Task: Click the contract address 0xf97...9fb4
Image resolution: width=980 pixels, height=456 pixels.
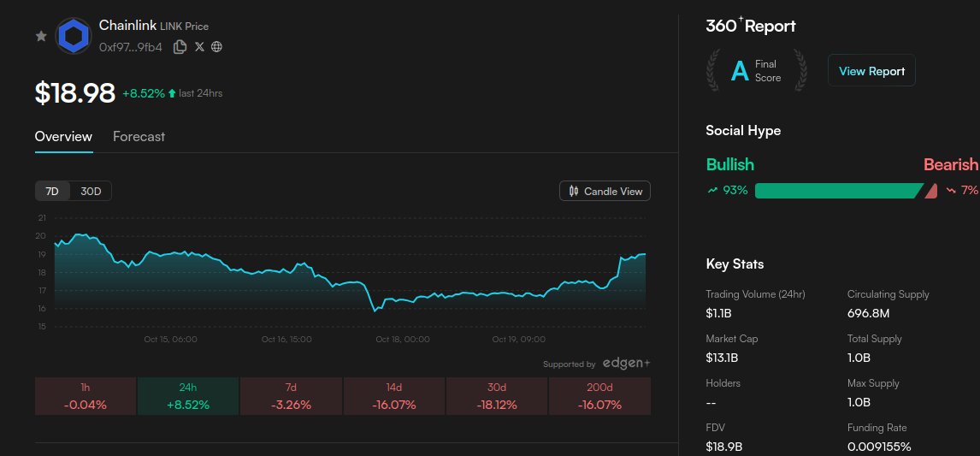Action: coord(131,47)
